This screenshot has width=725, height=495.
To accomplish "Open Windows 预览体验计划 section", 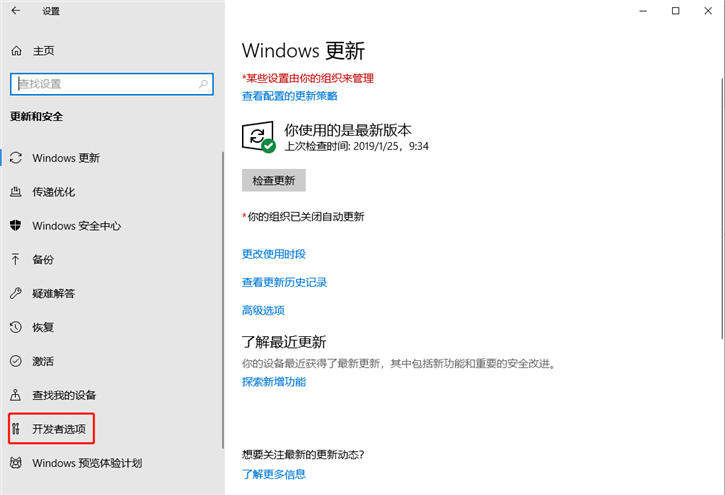I will click(x=86, y=463).
